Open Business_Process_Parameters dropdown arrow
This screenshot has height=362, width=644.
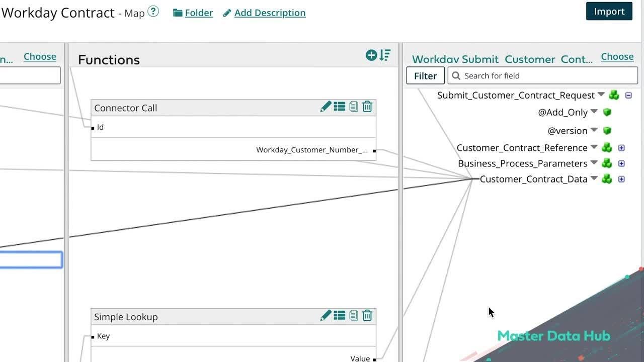pyautogui.click(x=594, y=163)
